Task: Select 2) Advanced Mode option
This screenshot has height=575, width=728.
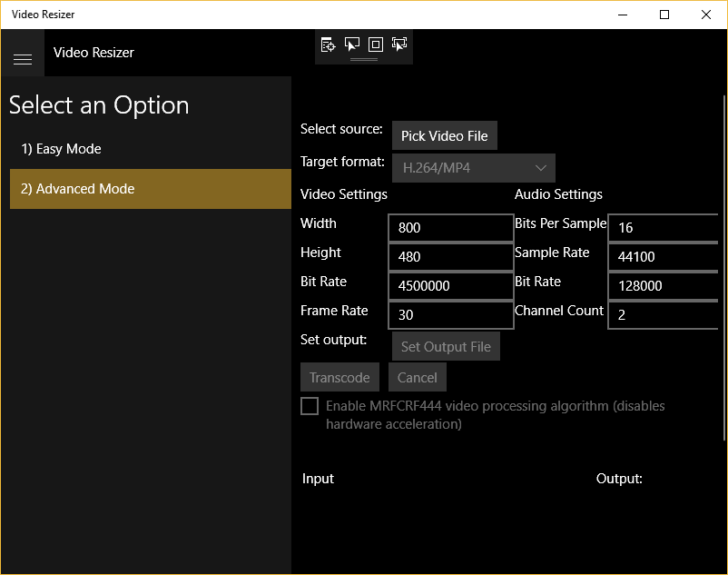Action: (x=151, y=189)
